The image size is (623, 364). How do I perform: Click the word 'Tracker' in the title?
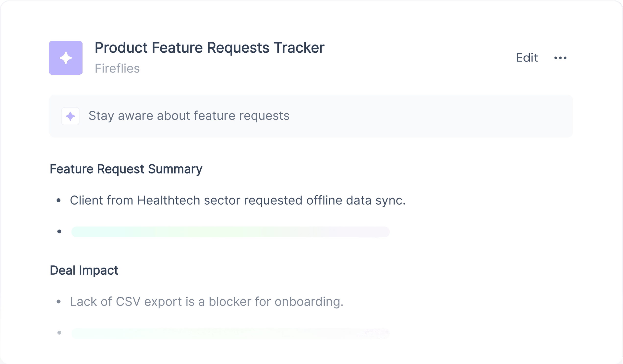[x=299, y=47]
